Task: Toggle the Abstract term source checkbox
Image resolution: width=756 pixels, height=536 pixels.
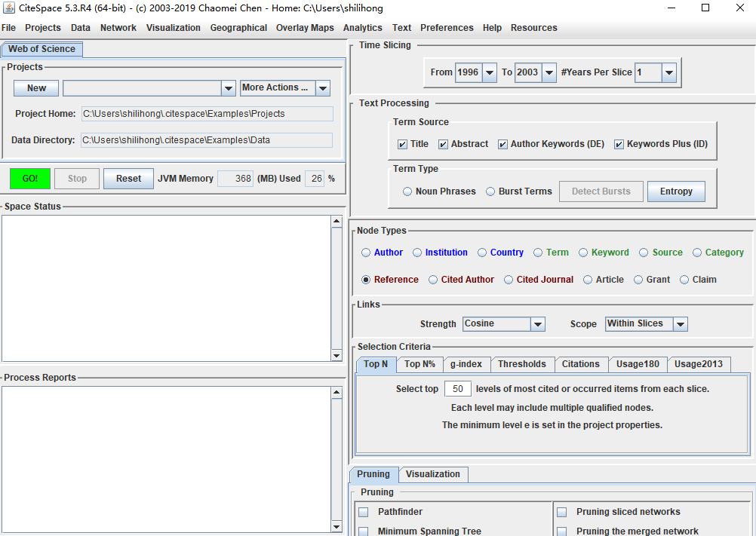Action: coord(443,144)
